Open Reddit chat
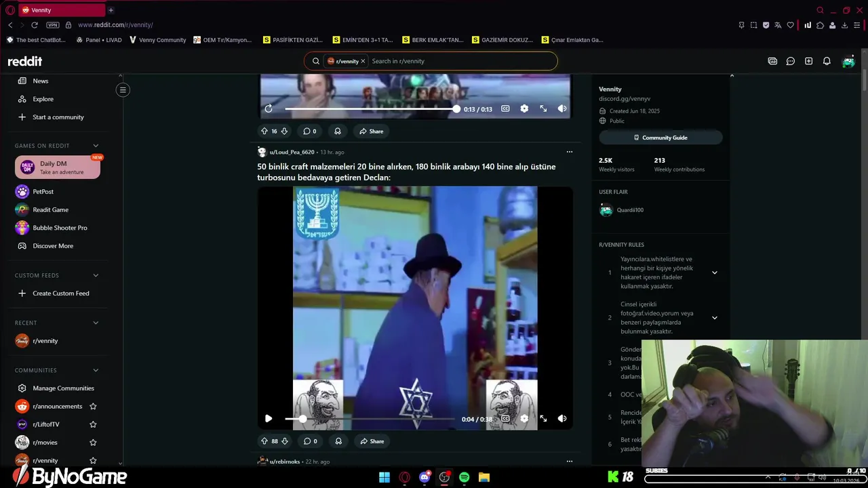 [791, 61]
